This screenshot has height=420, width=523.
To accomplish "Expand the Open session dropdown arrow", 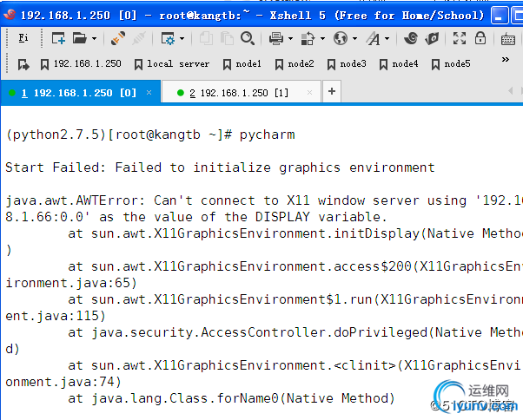I will coord(94,39).
